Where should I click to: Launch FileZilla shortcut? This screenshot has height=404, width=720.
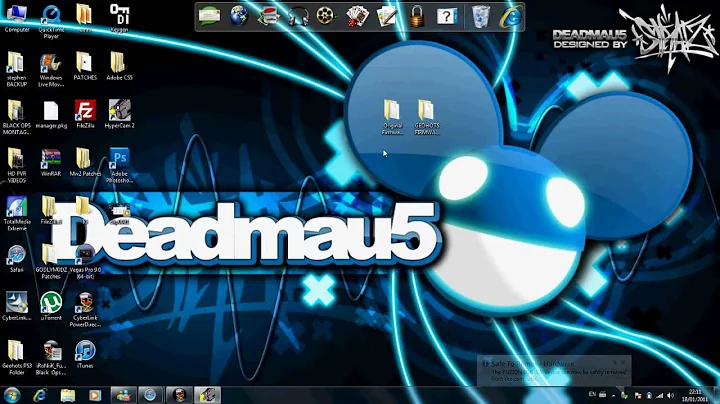click(85, 114)
